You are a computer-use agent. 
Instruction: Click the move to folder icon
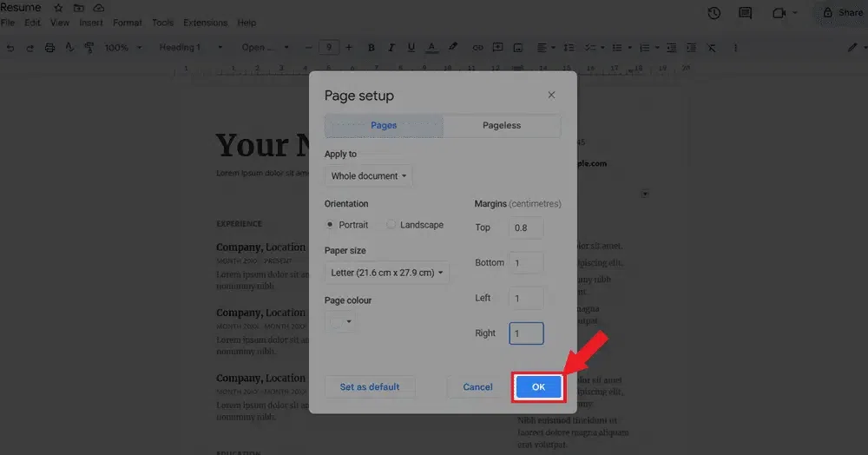click(x=79, y=8)
